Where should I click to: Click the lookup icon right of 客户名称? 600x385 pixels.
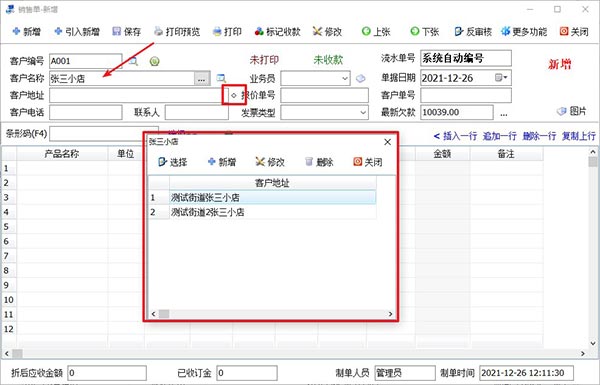point(221,78)
